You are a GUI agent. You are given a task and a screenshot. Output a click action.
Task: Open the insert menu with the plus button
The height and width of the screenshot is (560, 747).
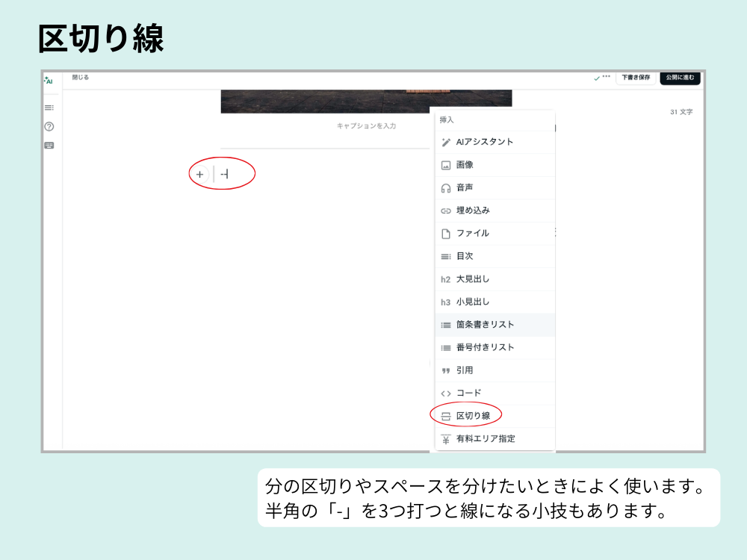199,172
